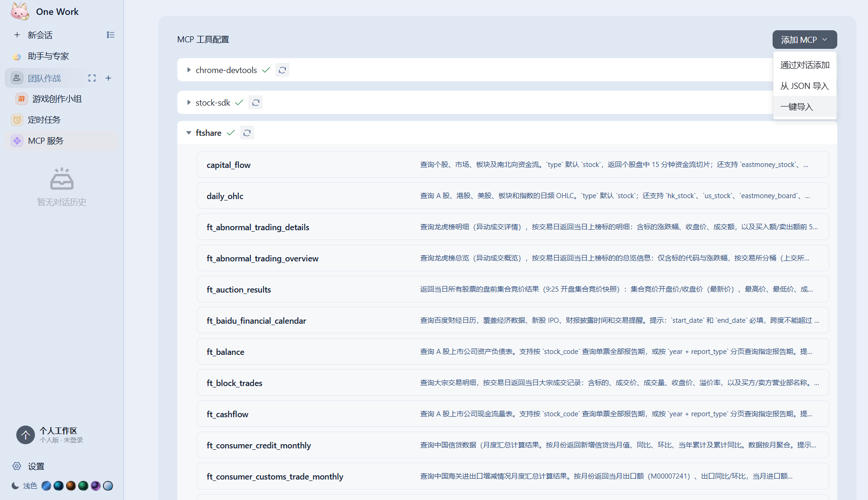Click the 暂无对话历史 placeholder text
The image size is (868, 500).
point(62,202)
